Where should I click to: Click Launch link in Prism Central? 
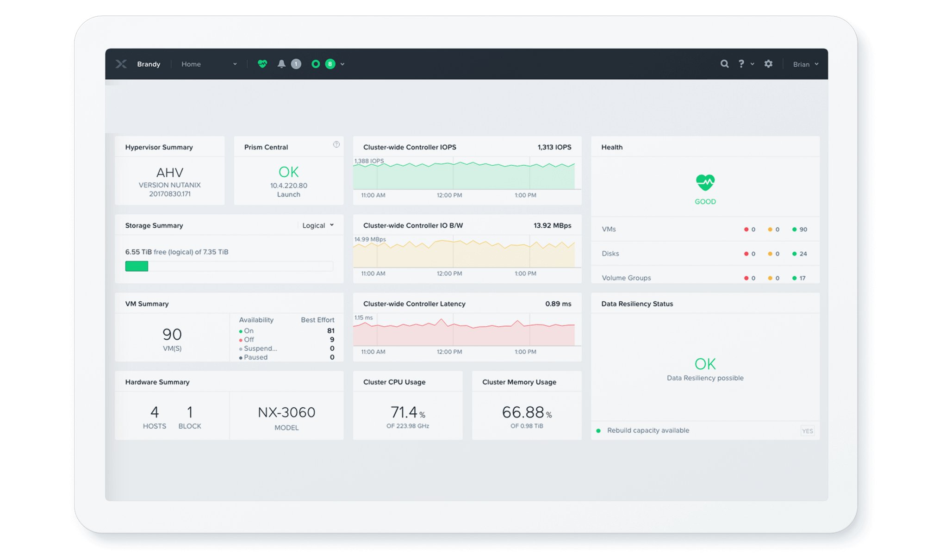(288, 194)
